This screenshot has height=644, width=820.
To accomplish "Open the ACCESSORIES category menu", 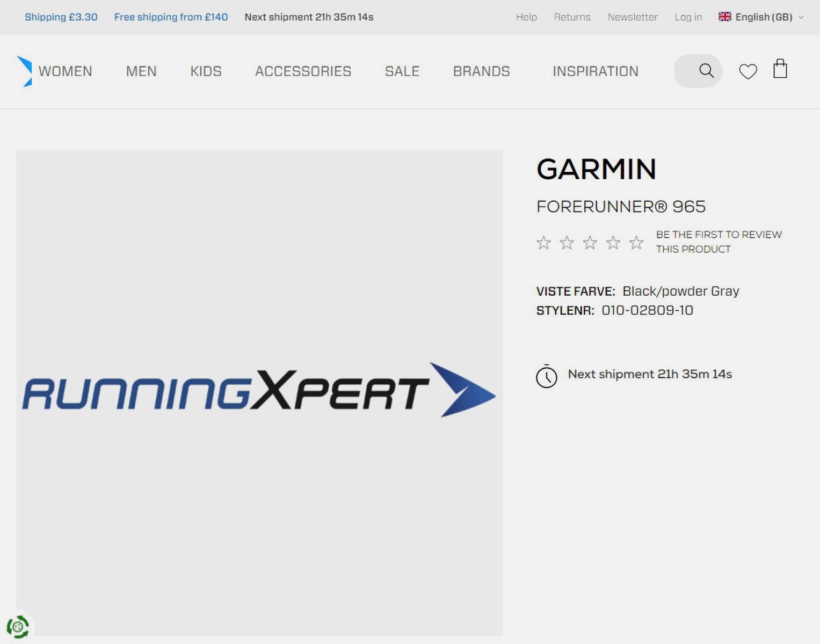I will pyautogui.click(x=303, y=71).
